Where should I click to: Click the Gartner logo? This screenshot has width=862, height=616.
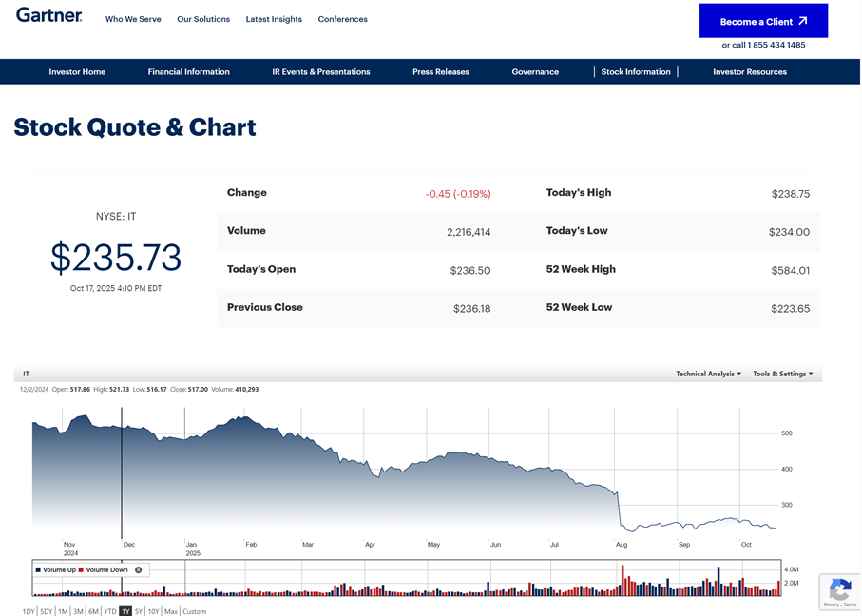point(48,16)
